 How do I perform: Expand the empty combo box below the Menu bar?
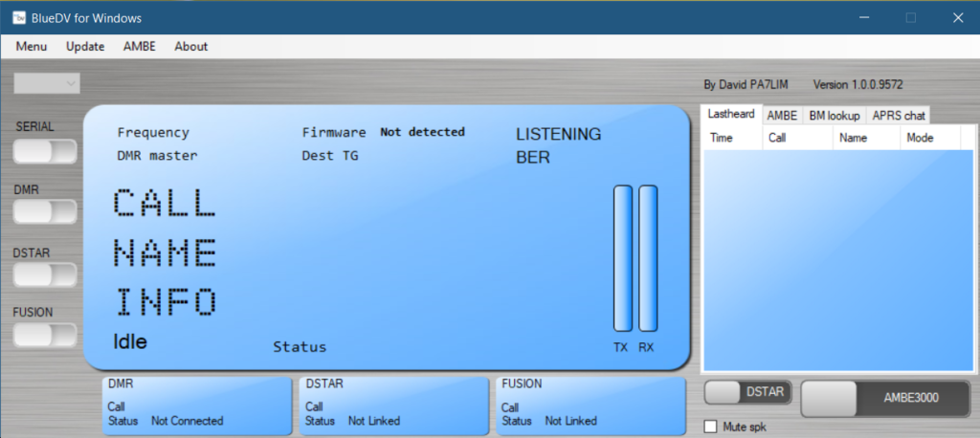[47, 83]
